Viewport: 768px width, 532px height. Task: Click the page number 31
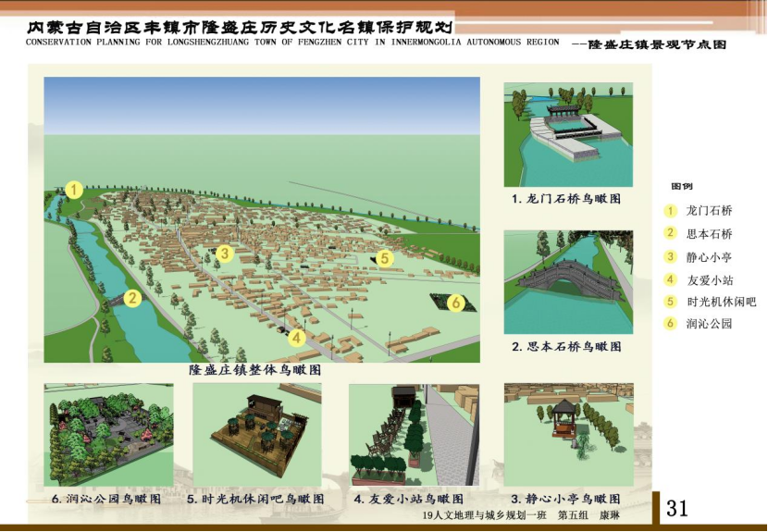click(677, 507)
